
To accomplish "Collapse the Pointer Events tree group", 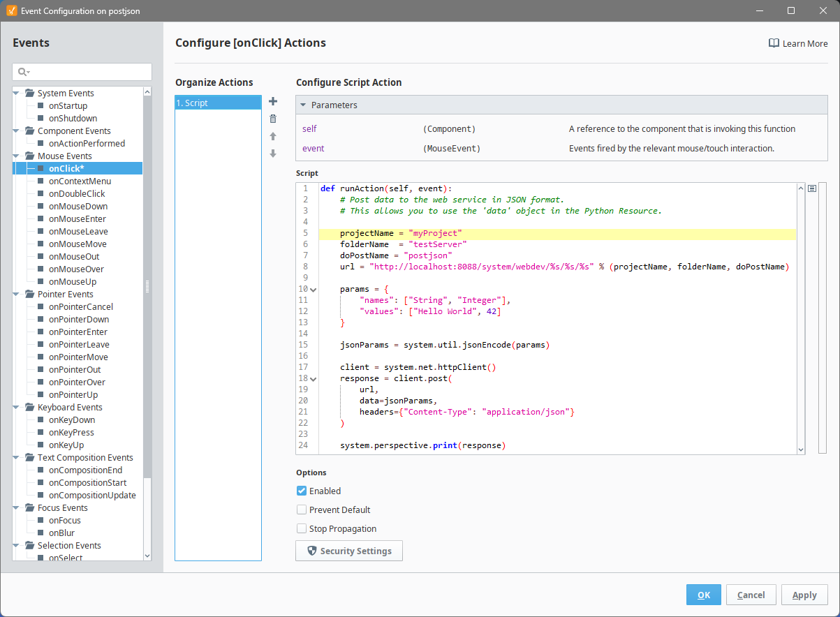I will coord(17,294).
